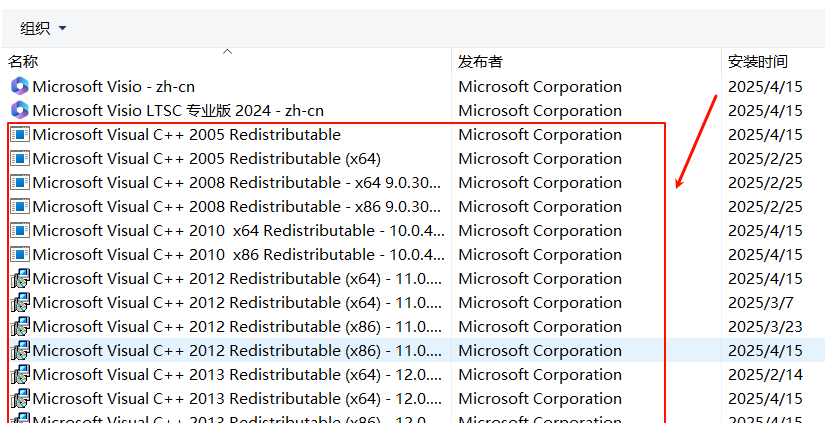Viewport: 825px width, 423px height.
Task: Open the 组织 dropdown menu
Action: [43, 28]
